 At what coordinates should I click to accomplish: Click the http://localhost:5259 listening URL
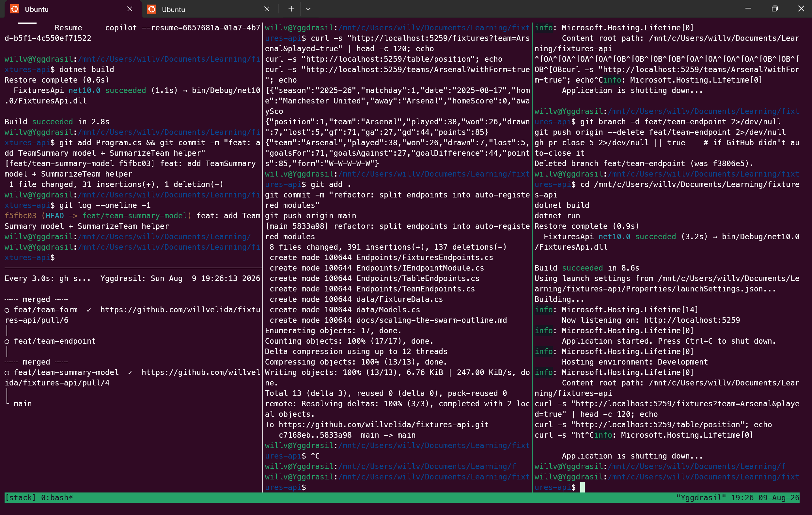692,320
